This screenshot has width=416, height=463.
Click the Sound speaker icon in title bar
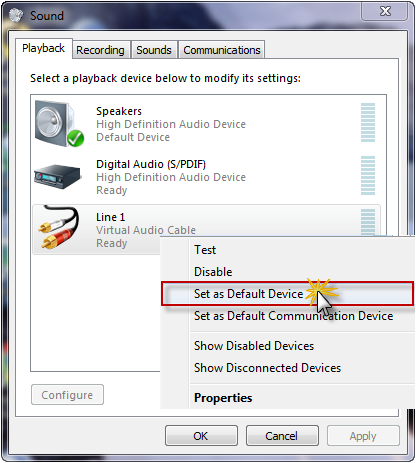pyautogui.click(x=16, y=15)
